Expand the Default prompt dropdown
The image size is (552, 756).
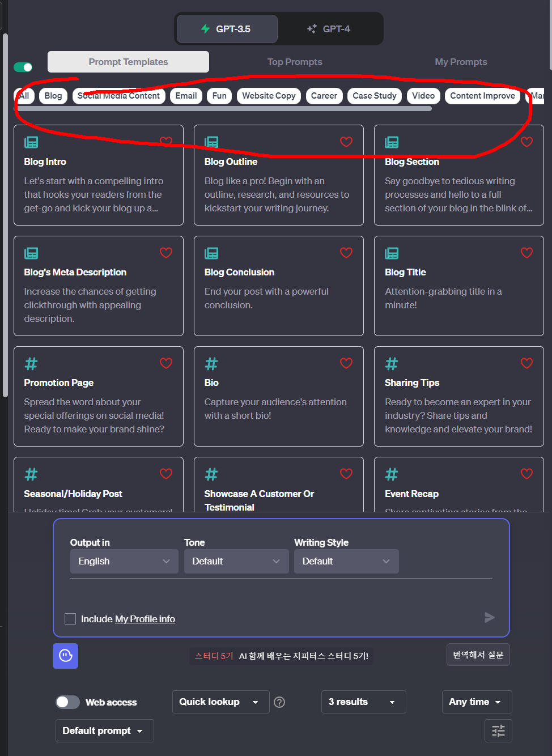click(x=104, y=730)
